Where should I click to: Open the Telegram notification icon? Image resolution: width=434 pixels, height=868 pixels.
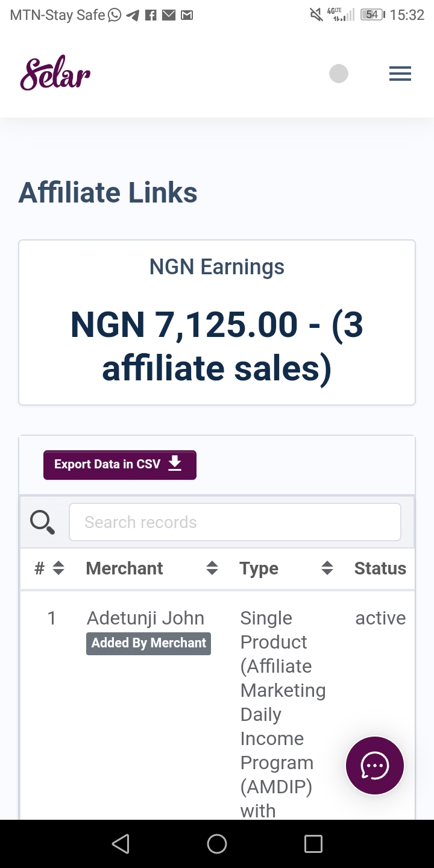(133, 14)
